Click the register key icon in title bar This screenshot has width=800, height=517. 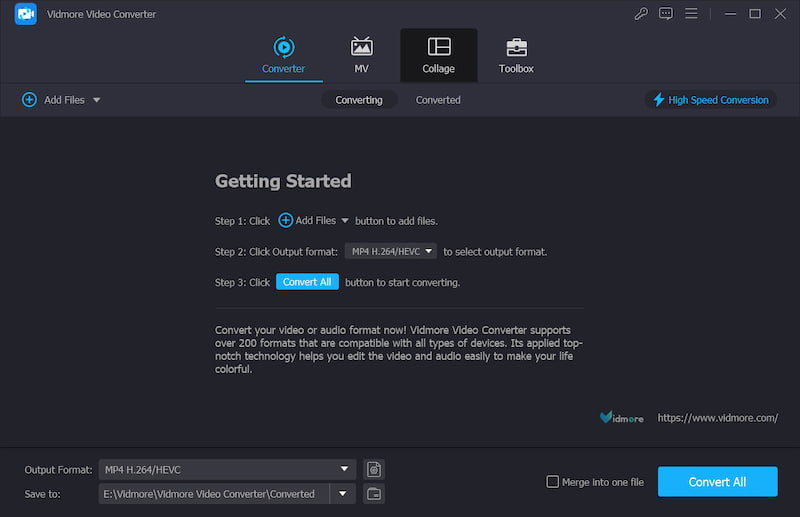[641, 14]
